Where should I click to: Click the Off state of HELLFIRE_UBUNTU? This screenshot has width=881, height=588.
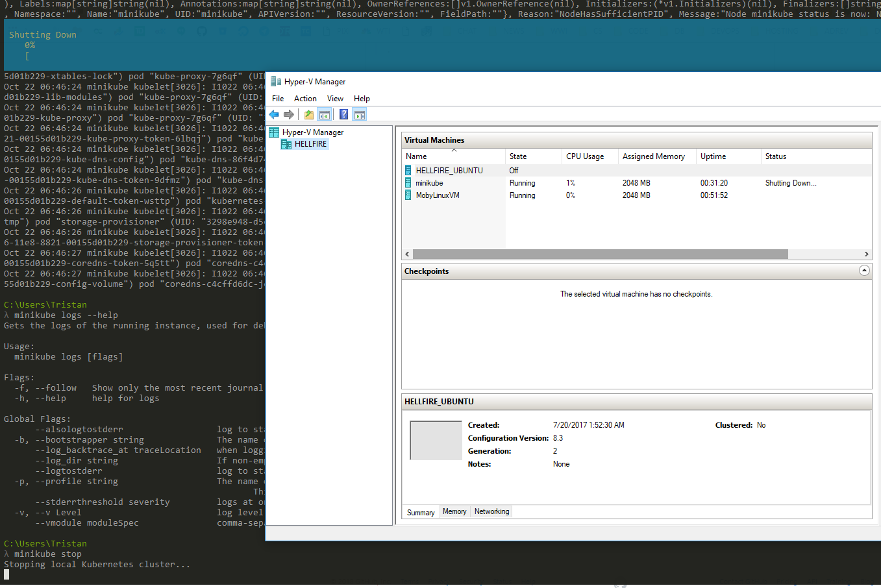514,171
